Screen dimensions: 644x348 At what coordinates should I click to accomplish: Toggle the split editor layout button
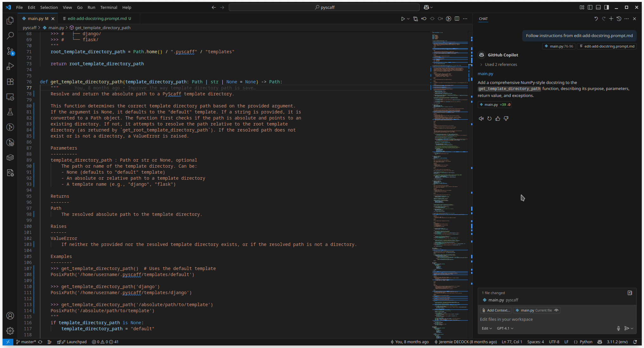tap(457, 19)
